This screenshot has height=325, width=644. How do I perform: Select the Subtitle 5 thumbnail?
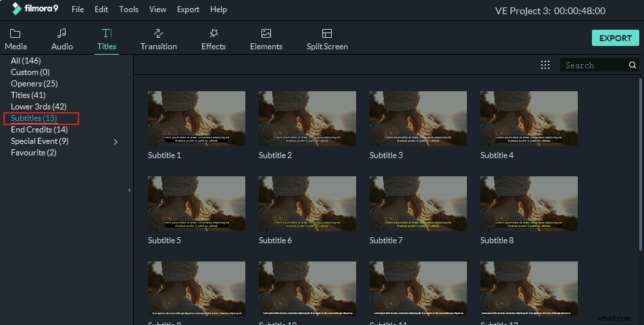197,203
